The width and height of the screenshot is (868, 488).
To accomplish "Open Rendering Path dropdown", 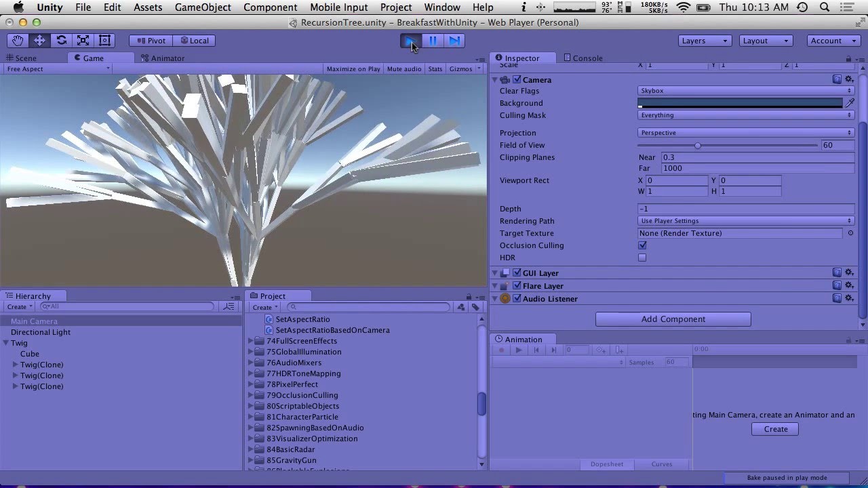I will (746, 221).
